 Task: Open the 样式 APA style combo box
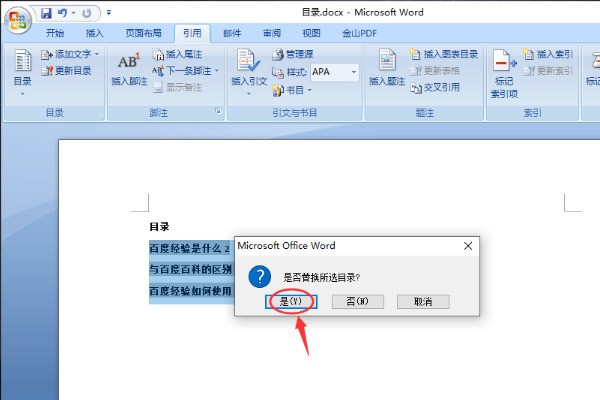pos(335,72)
